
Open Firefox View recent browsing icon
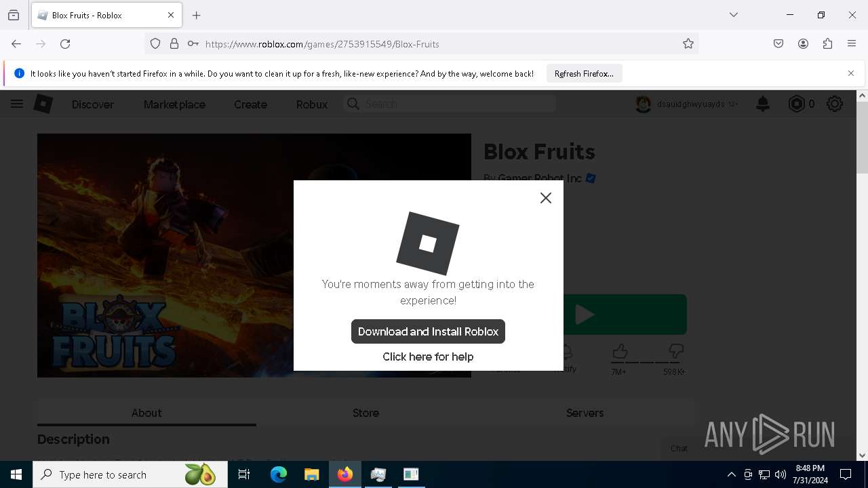coord(14,15)
